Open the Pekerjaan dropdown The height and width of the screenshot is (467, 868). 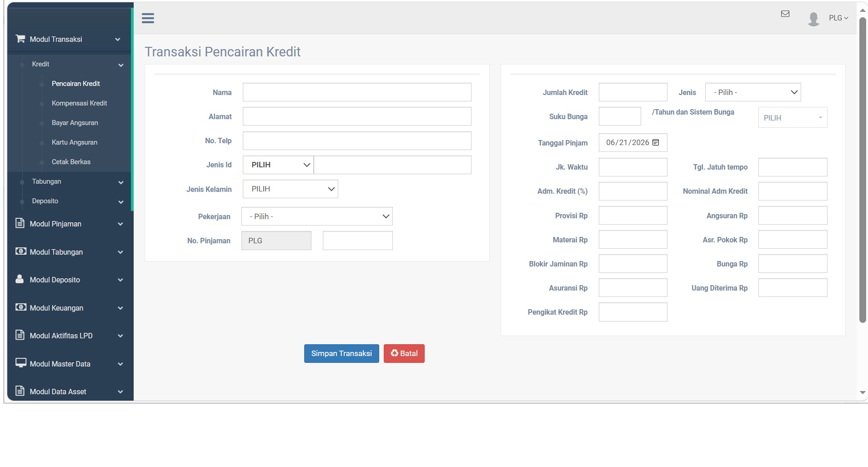pos(317,216)
